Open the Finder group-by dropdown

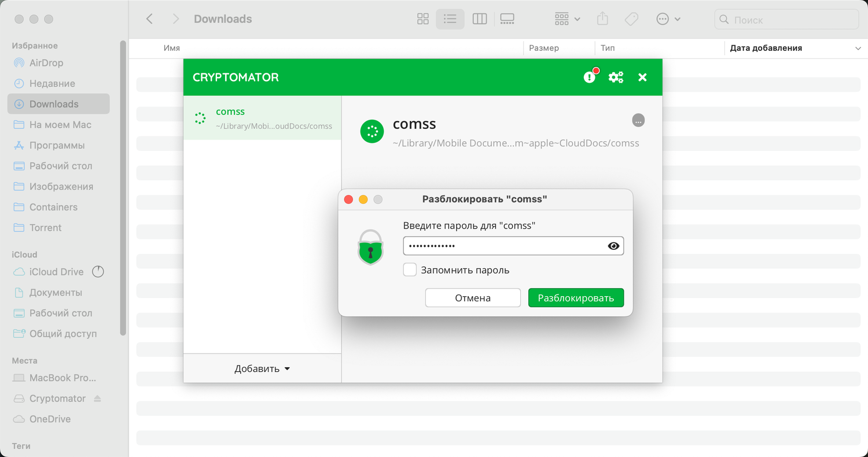coord(567,19)
